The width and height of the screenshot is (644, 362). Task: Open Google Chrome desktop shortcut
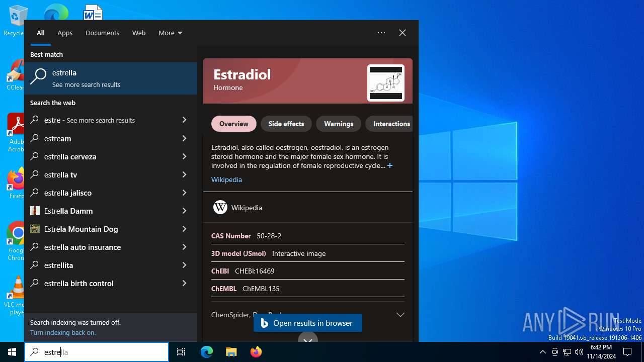click(x=16, y=241)
